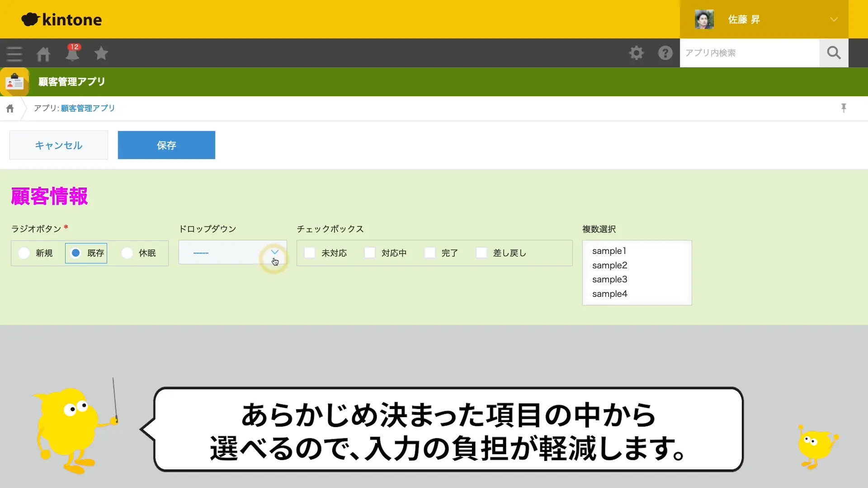Open the settings gear icon
The width and height of the screenshot is (868, 488).
(x=636, y=53)
